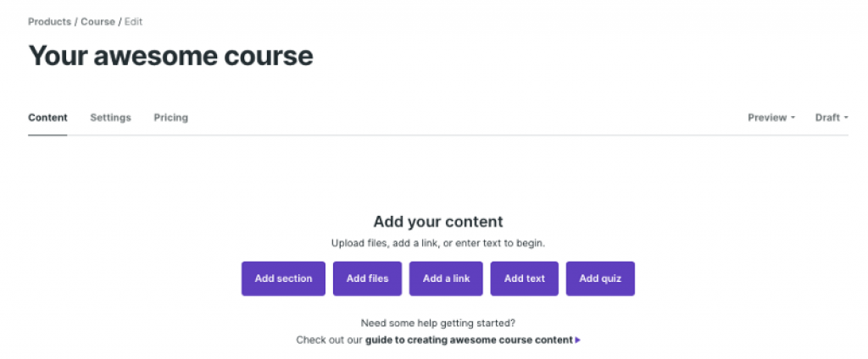
Task: Go to the Course breadcrumb
Action: [x=97, y=21]
